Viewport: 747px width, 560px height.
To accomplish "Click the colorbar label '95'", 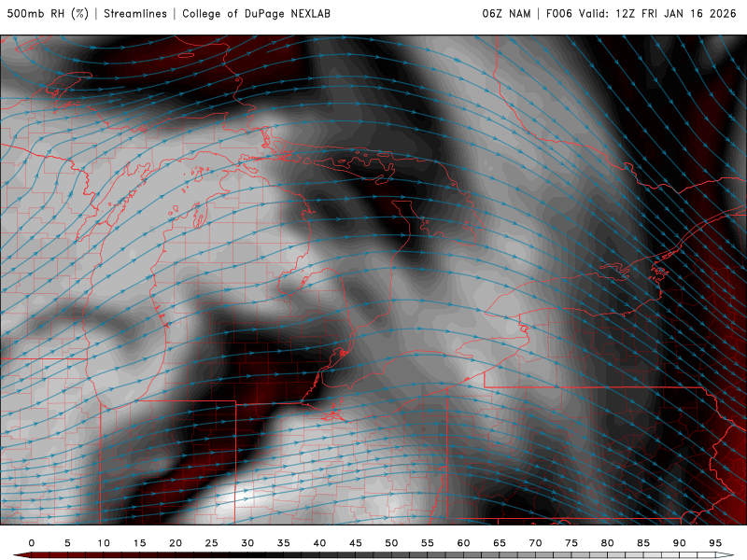I will 715,543.
